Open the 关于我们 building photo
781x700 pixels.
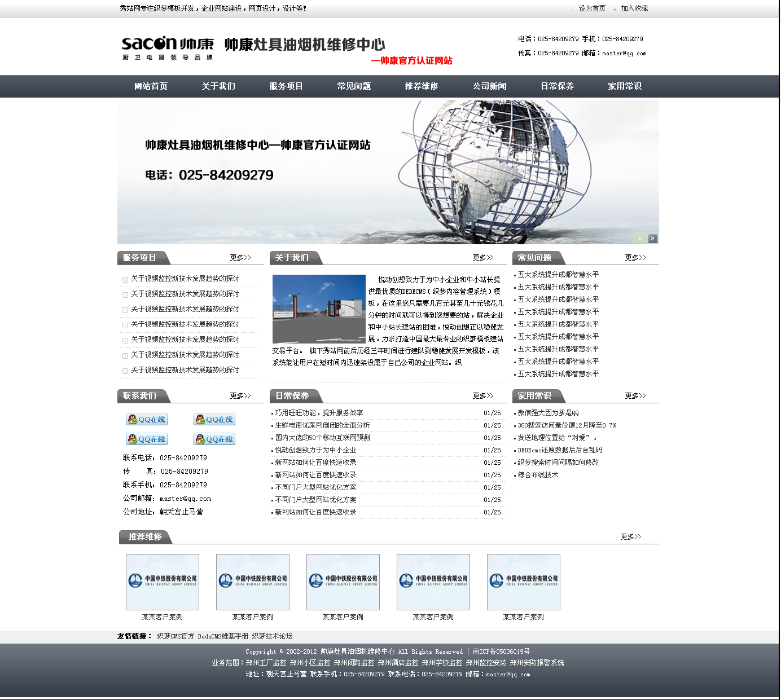(x=319, y=309)
